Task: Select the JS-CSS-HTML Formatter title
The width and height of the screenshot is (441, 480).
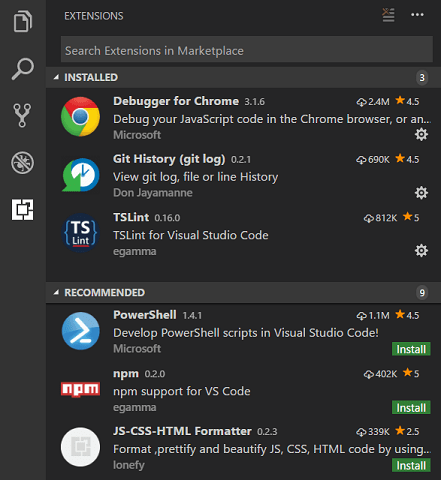Action: [x=182, y=431]
